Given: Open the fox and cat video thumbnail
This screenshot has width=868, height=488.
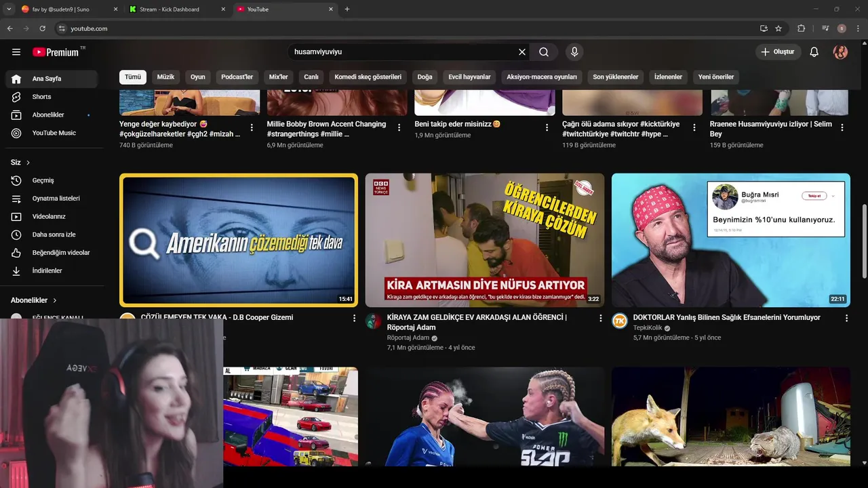Looking at the screenshot, I should [x=731, y=416].
